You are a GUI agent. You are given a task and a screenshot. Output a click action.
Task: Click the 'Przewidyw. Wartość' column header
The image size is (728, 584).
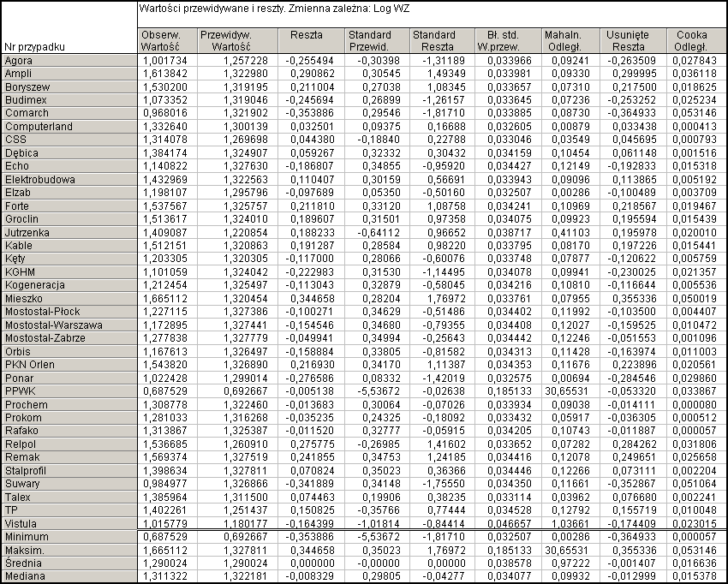[238, 41]
